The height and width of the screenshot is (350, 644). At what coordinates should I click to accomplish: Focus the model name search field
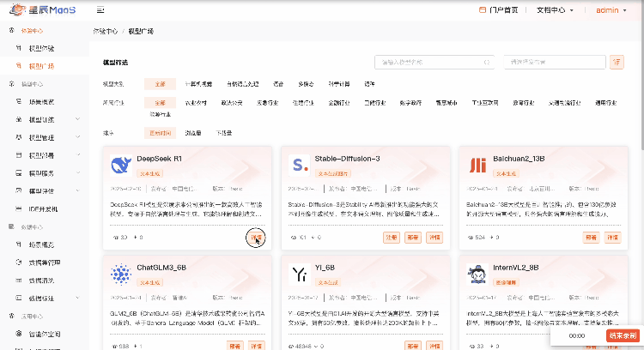434,63
